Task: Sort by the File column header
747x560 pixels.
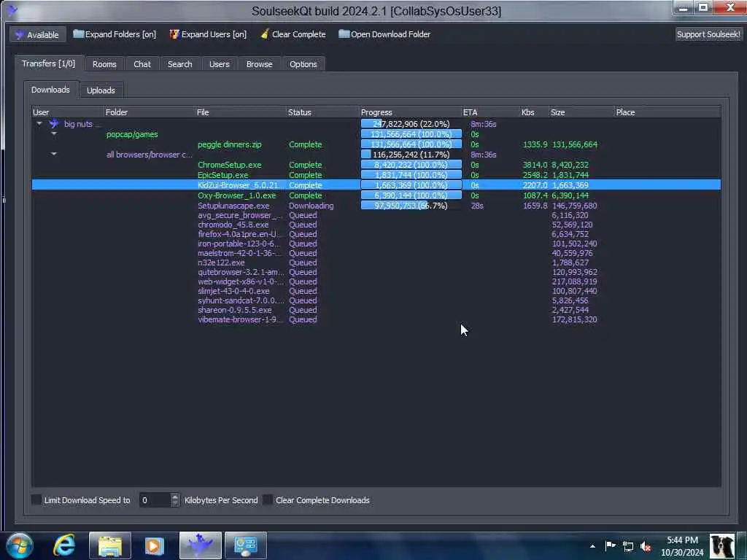Action: 241,112
